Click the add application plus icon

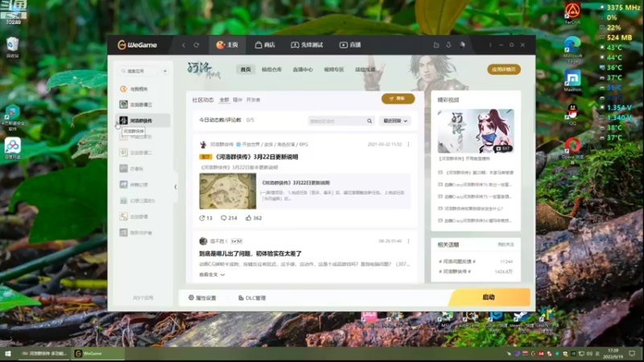point(165,71)
